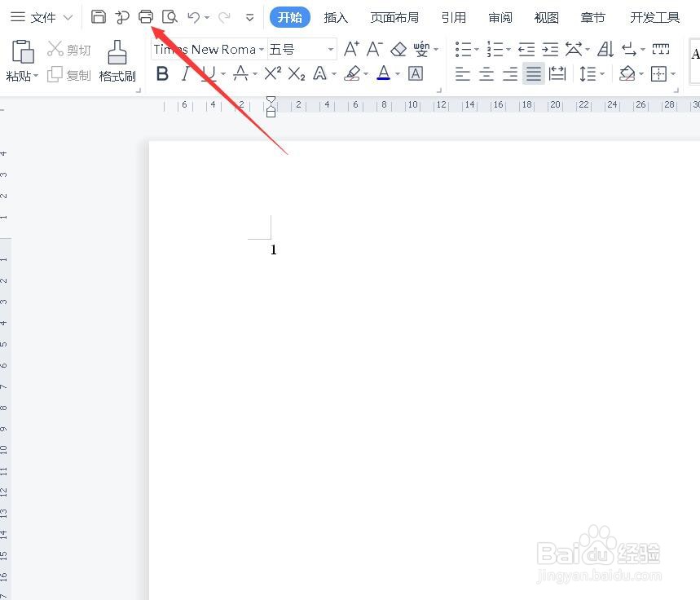Click the Chinese layout icon
Screen dimensions: 700x600
click(574, 49)
